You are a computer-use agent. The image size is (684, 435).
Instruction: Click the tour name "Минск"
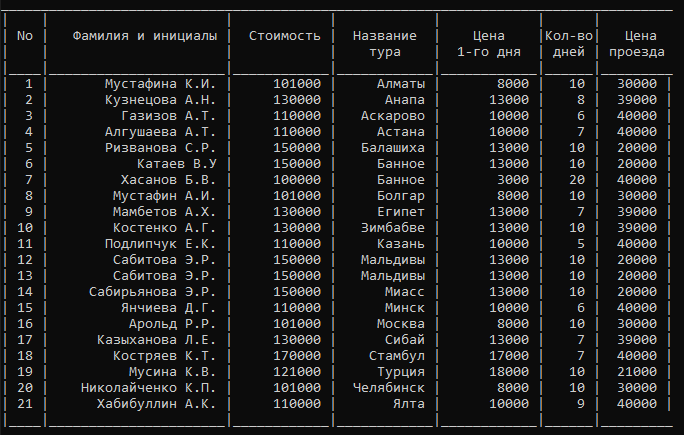click(405, 308)
